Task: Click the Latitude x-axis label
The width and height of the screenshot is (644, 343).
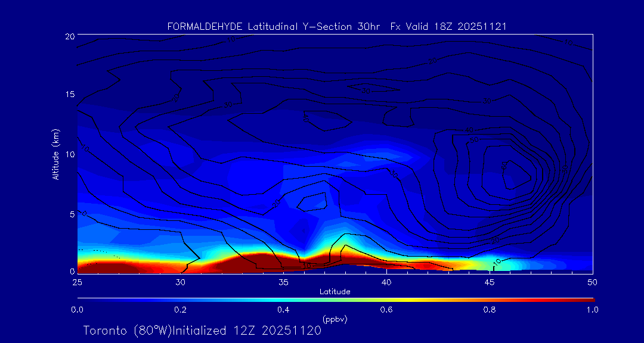Action: pos(335,292)
